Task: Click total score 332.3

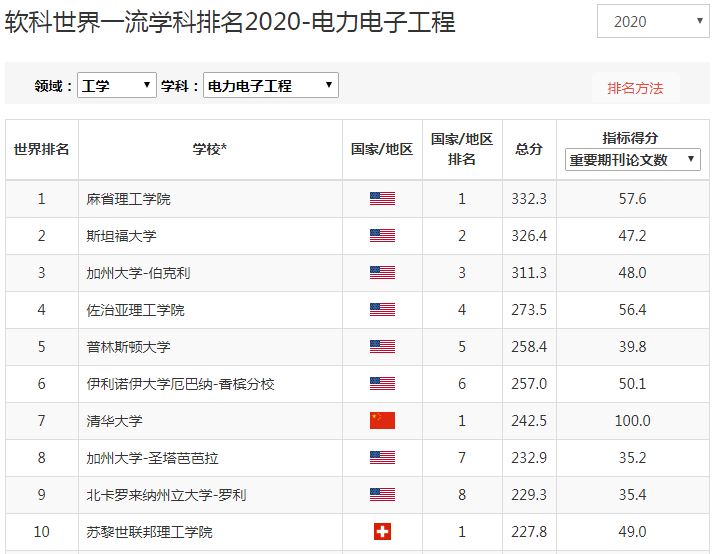Action: click(529, 199)
